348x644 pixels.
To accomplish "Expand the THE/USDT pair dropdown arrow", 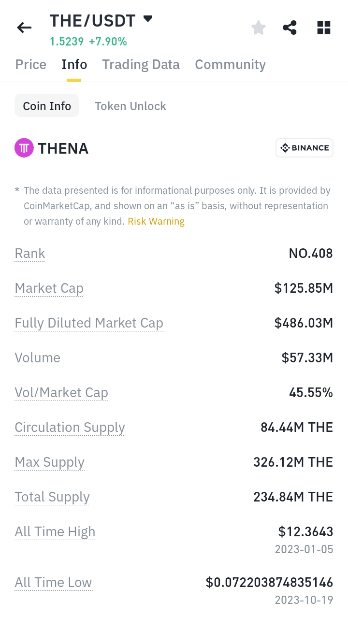I will [x=148, y=19].
